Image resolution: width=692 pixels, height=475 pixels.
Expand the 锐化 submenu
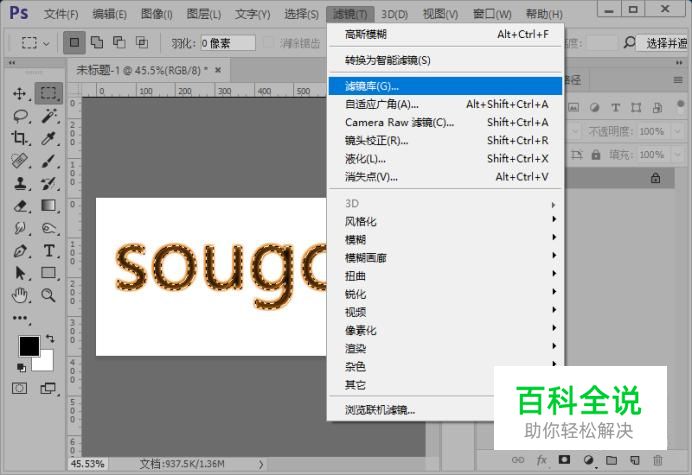(x=445, y=294)
